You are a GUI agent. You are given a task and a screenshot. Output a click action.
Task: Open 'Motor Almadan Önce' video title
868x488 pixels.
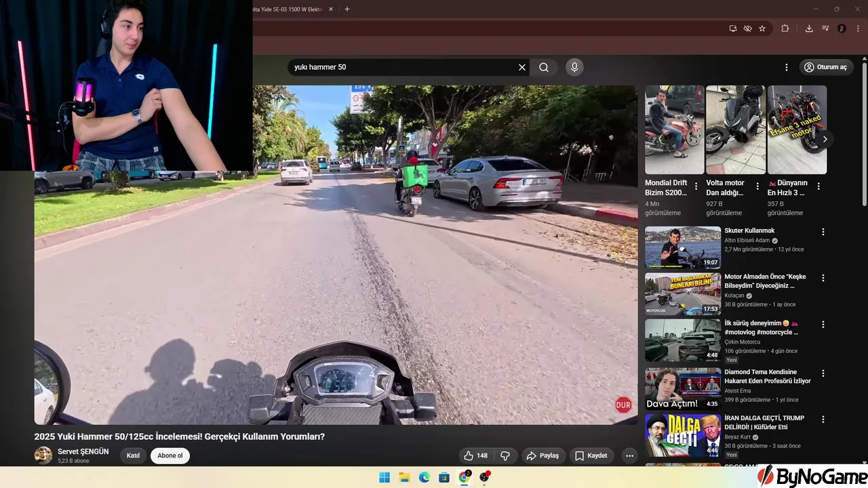tap(765, 281)
